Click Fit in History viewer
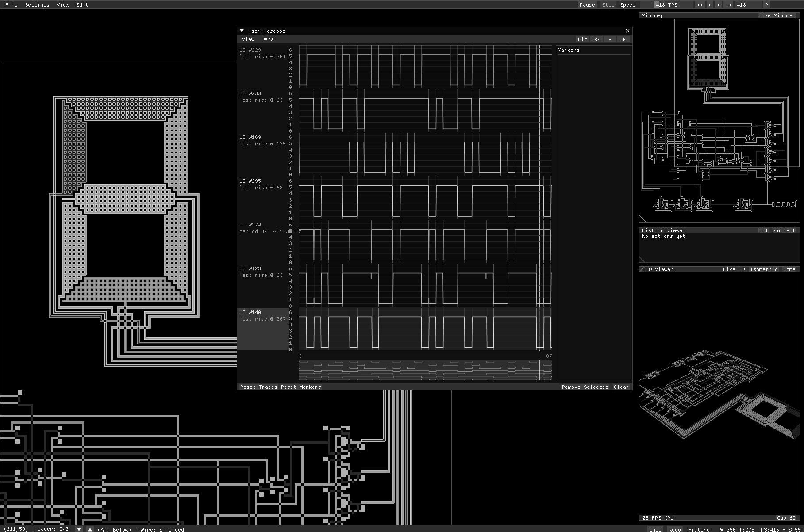The width and height of the screenshot is (804, 532). 764,230
